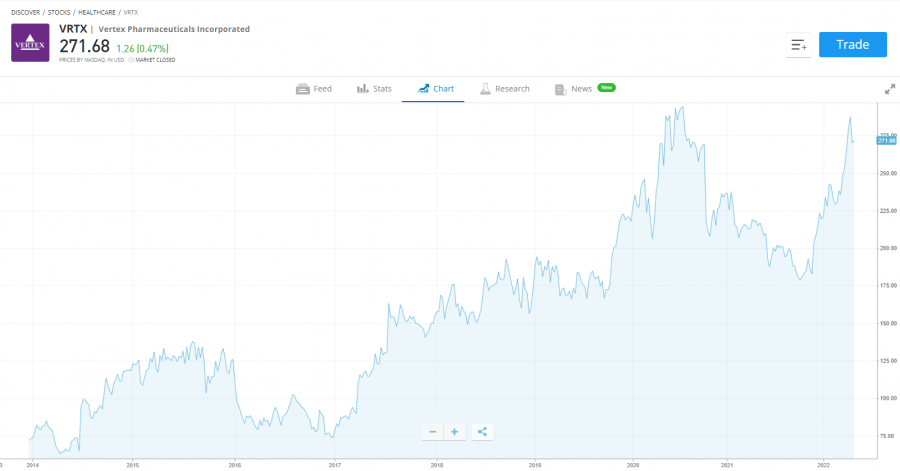Click the 2019 label on time axis
900x471 pixels.
(x=535, y=465)
